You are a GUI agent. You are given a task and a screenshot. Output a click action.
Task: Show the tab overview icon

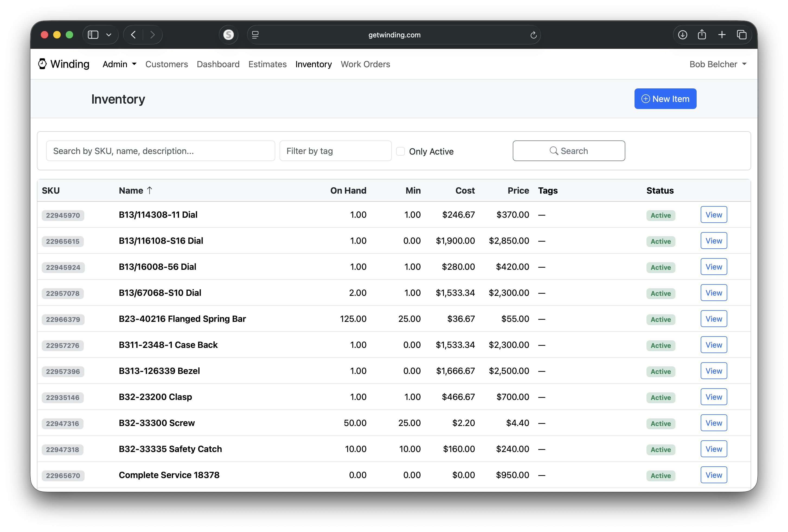pos(742,35)
